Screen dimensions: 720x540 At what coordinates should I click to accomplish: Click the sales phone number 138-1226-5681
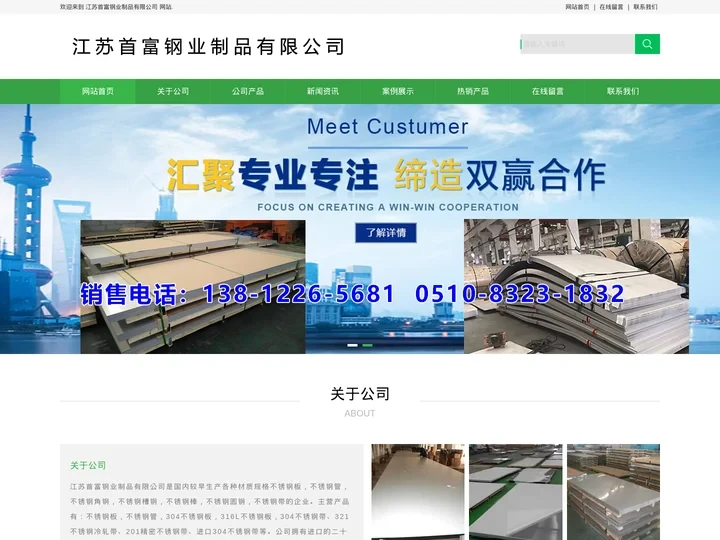298,294
